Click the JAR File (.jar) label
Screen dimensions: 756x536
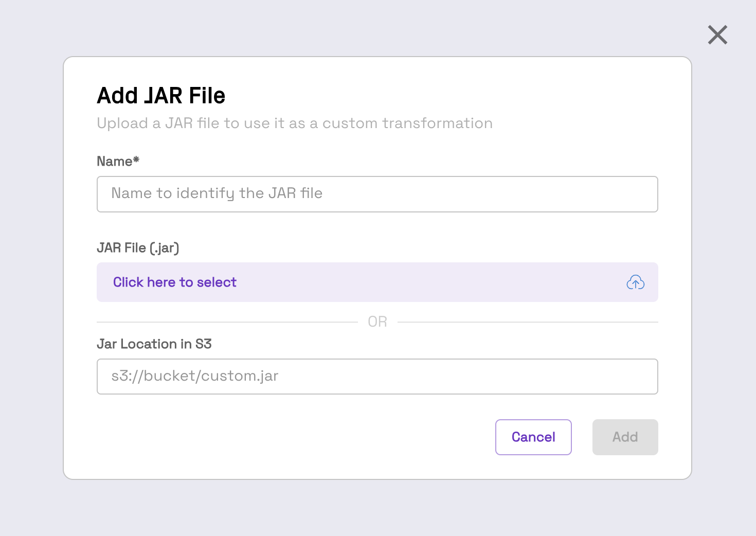pos(138,248)
